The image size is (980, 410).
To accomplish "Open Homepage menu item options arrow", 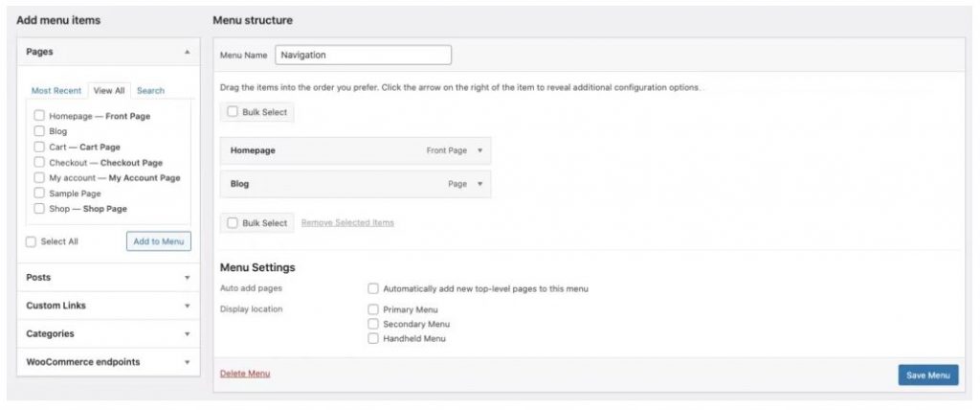I will pos(480,150).
